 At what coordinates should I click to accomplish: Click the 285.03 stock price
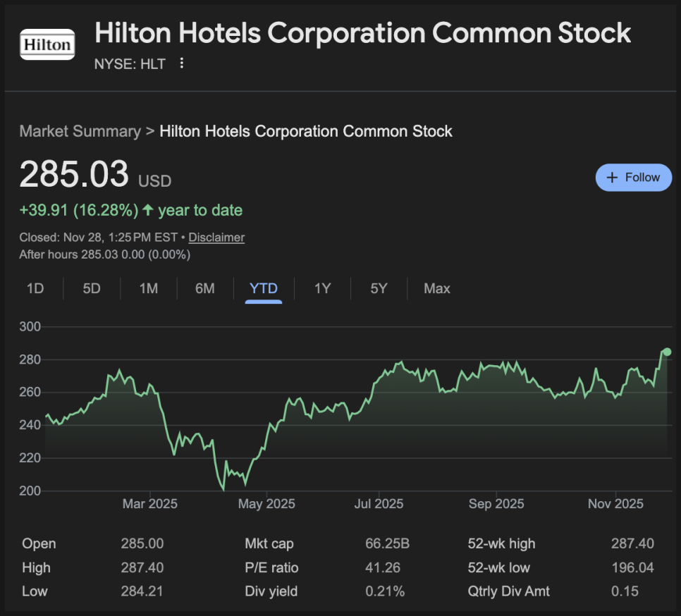[74, 174]
